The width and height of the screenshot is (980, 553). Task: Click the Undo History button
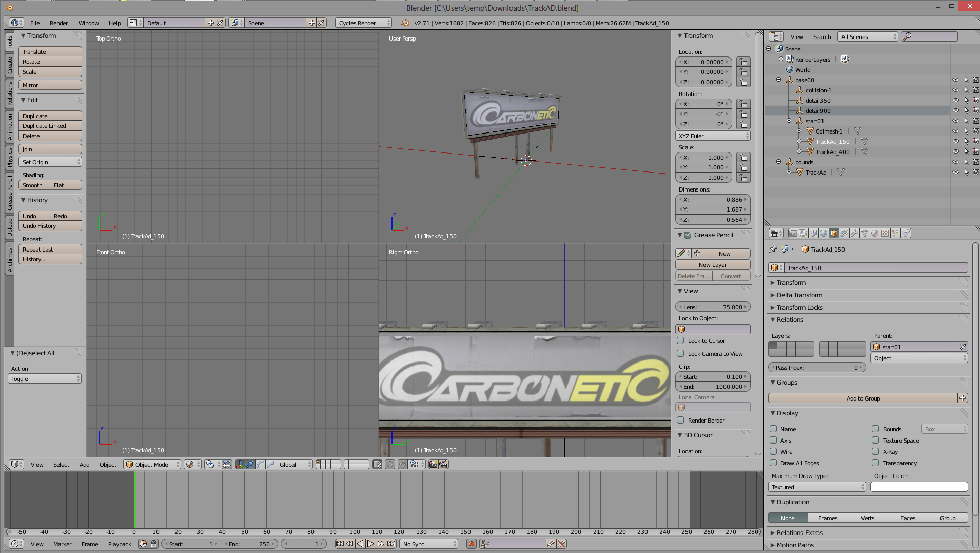[x=50, y=226]
